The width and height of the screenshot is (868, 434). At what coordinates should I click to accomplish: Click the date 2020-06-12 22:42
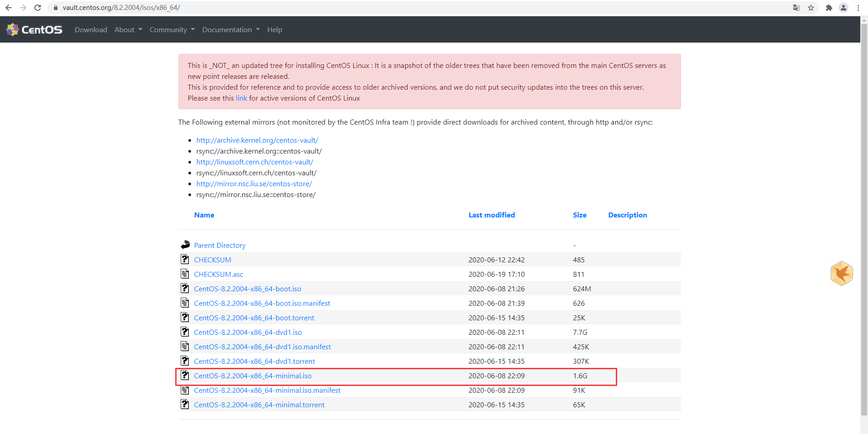click(497, 260)
